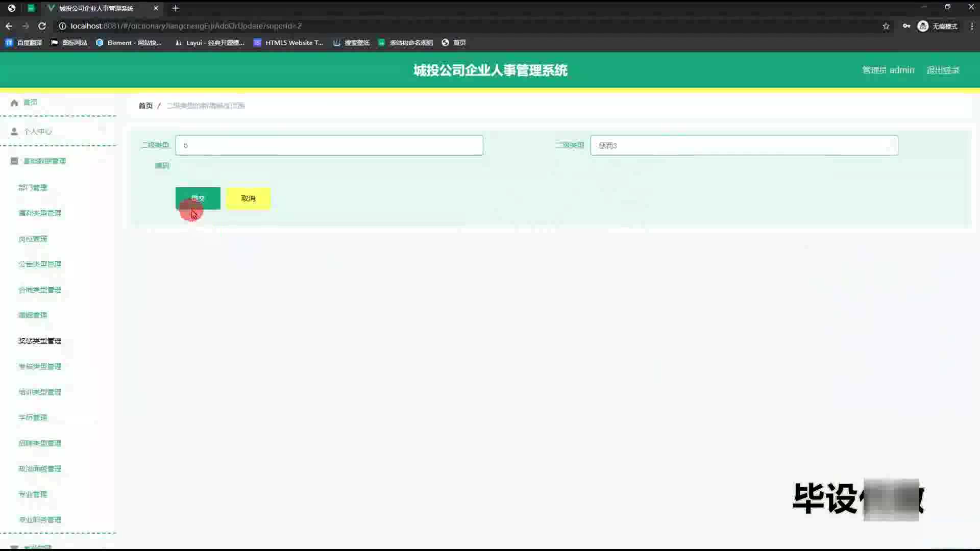The height and width of the screenshot is (551, 980).
Task: Click the browser forward arrow
Action: [x=26, y=26]
